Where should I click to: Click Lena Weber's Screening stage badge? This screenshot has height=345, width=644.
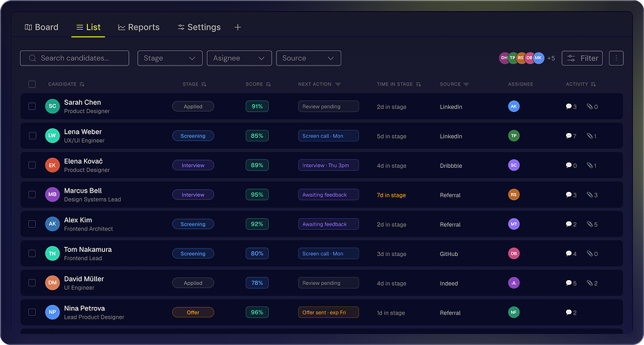[x=193, y=136]
